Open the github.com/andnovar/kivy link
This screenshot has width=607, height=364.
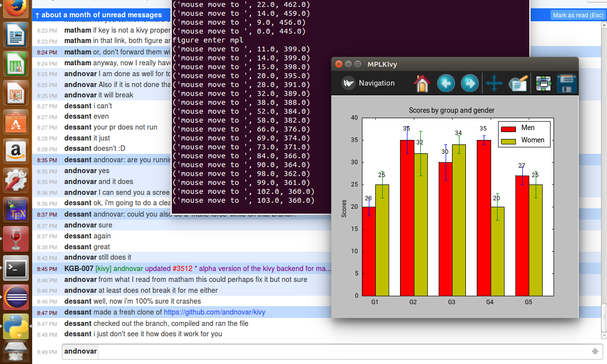(x=214, y=312)
